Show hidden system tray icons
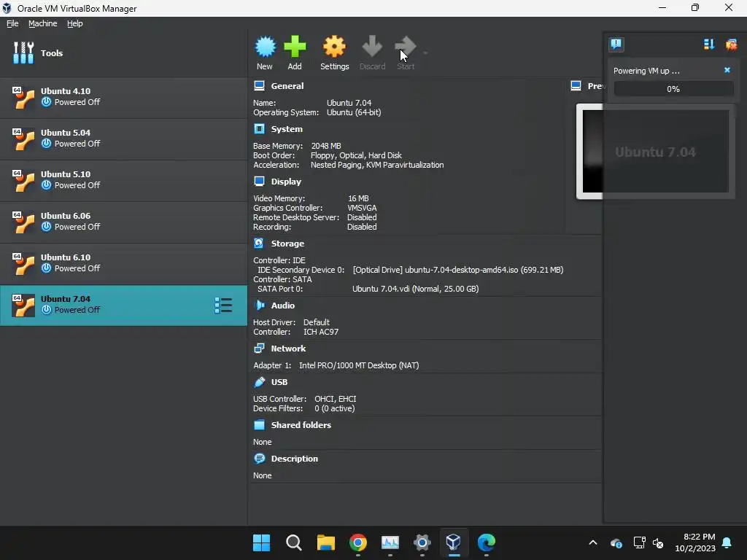 [x=593, y=542]
